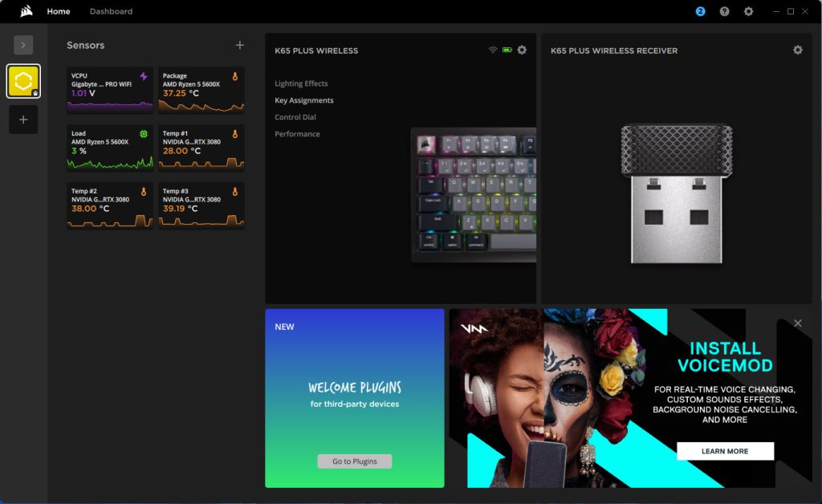Viewport: 822px width, 504px height.
Task: Select the 38.00 °C temperature value
Action: pos(90,209)
